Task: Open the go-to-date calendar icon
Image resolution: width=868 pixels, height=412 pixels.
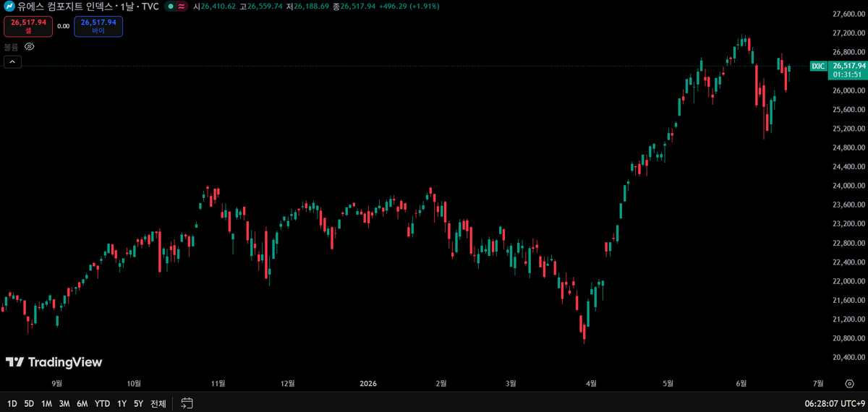Action: pos(187,403)
